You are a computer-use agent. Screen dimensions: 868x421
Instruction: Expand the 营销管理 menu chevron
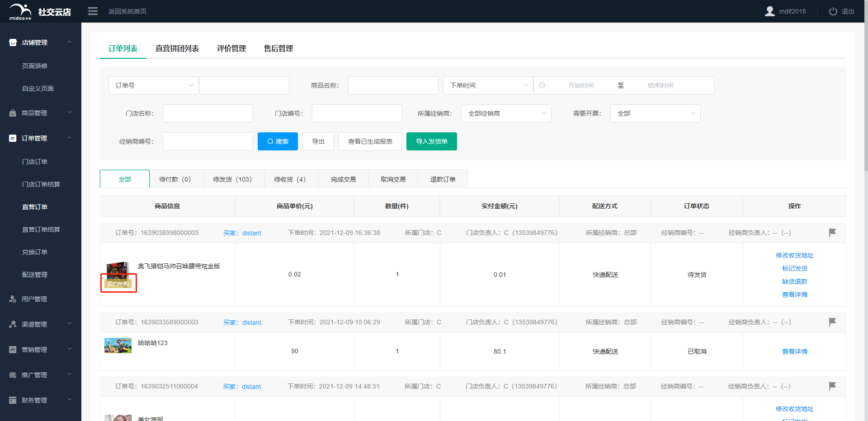tap(70, 349)
